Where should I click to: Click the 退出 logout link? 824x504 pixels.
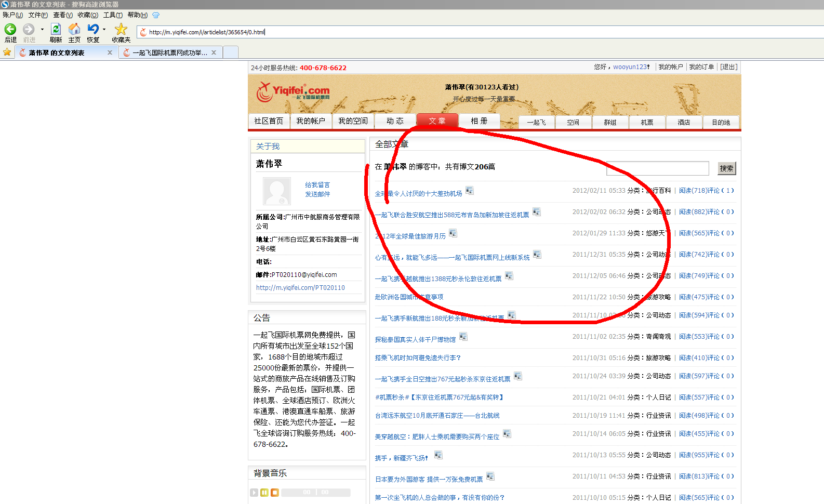click(729, 67)
